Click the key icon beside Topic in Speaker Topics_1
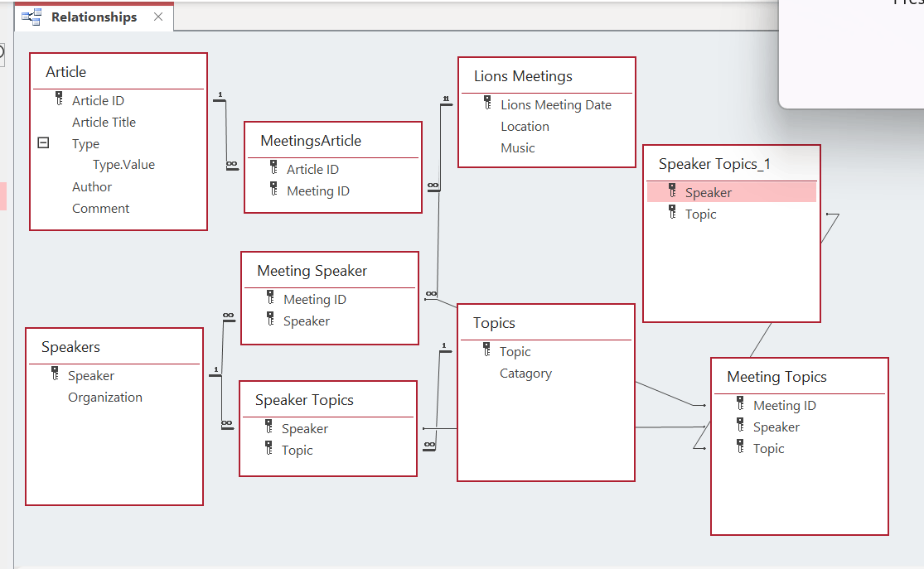The height and width of the screenshot is (569, 924). 672,212
